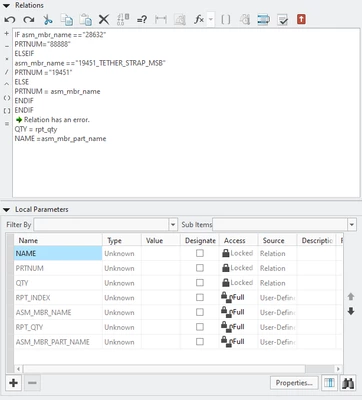Insert plus operator from side palette
362x400 pixels.
click(6, 33)
